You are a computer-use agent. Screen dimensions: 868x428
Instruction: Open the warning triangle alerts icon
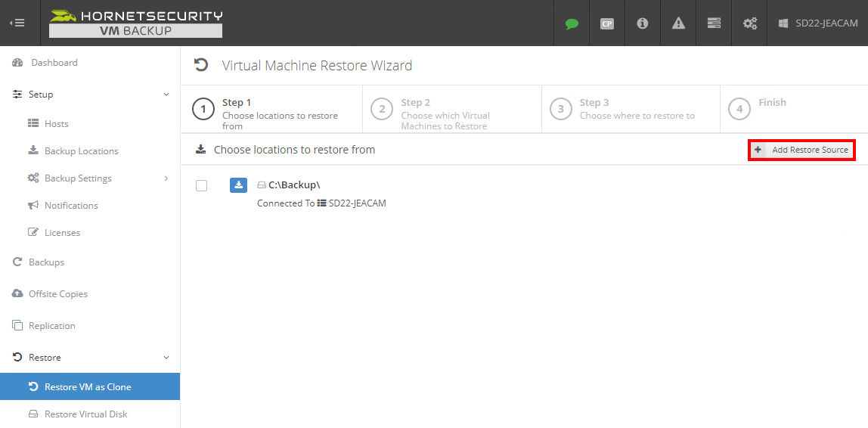(x=678, y=23)
